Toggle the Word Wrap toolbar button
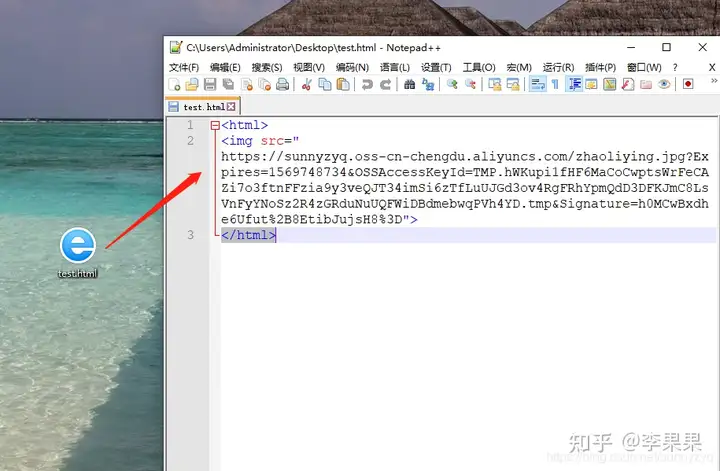 click(538, 84)
